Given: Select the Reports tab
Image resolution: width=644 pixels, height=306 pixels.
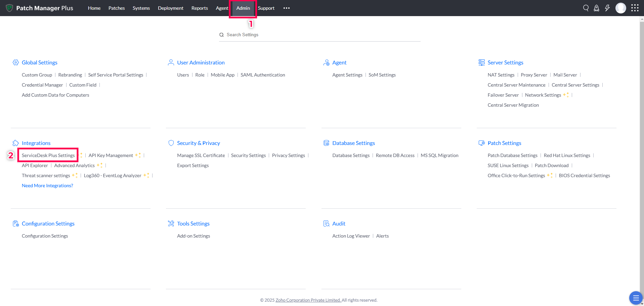Looking at the screenshot, I should (x=200, y=8).
